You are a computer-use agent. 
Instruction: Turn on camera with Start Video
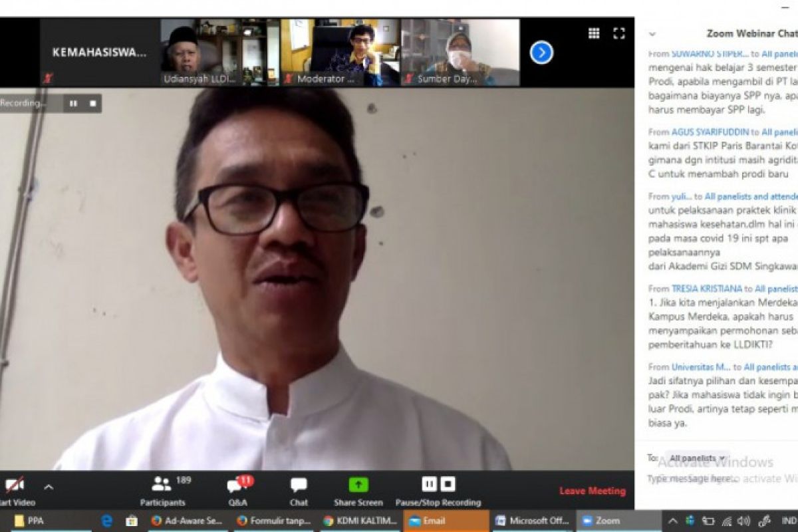point(15,490)
